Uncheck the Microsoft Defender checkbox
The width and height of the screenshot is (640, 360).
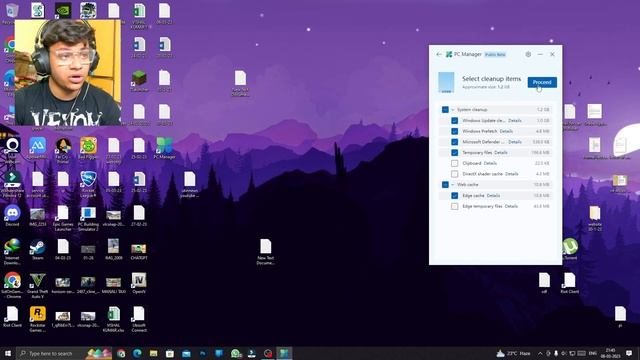(454, 142)
